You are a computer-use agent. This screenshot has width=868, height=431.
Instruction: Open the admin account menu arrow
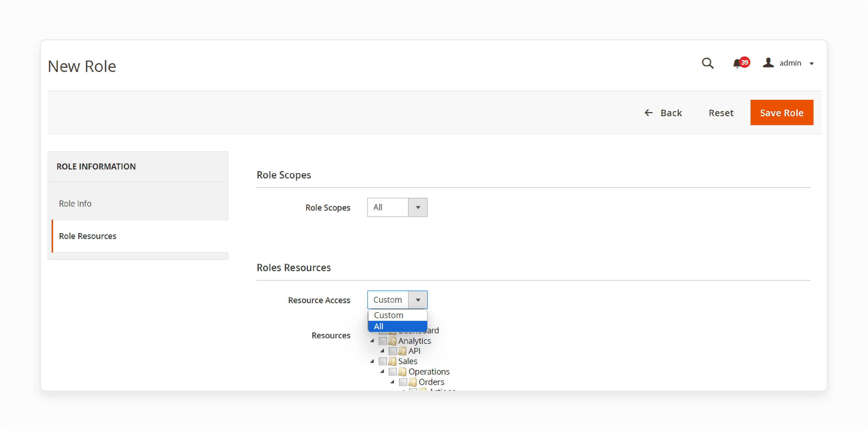pyautogui.click(x=811, y=63)
